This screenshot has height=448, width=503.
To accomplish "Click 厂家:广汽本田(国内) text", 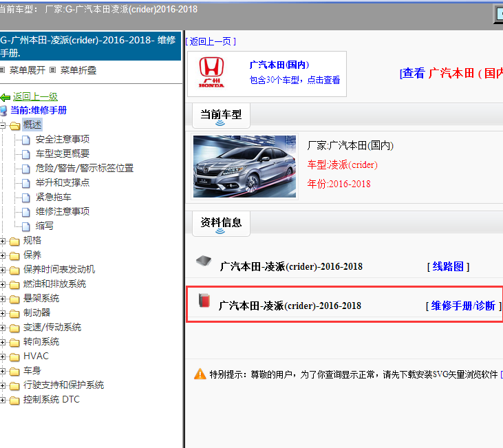I will [350, 146].
